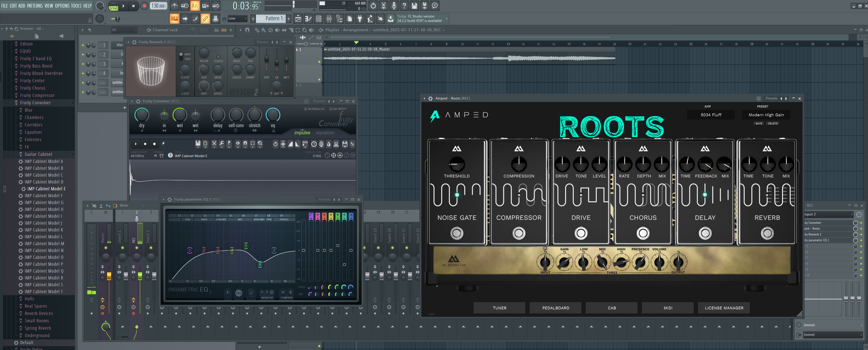Open the 5034 Fluff AMP selector
The image size is (868, 350).
(x=711, y=115)
